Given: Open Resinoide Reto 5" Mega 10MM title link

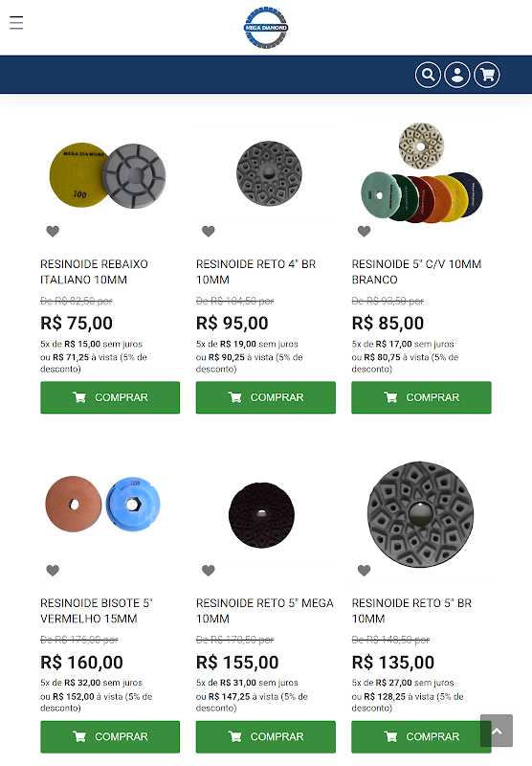Looking at the screenshot, I should click(264, 611).
